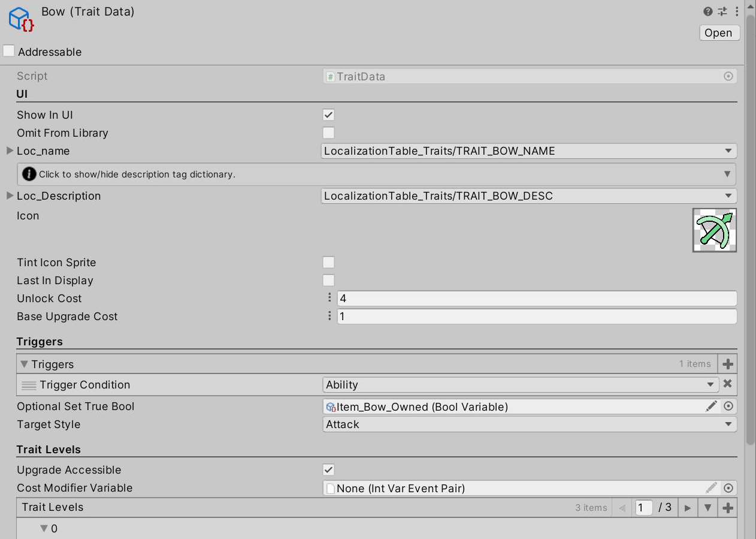Open object picker for Cost Modifier Variable
756x539 pixels.
[728, 488]
